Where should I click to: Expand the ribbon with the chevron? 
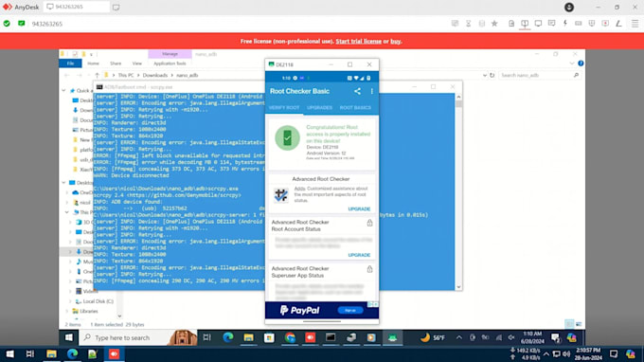point(572,63)
